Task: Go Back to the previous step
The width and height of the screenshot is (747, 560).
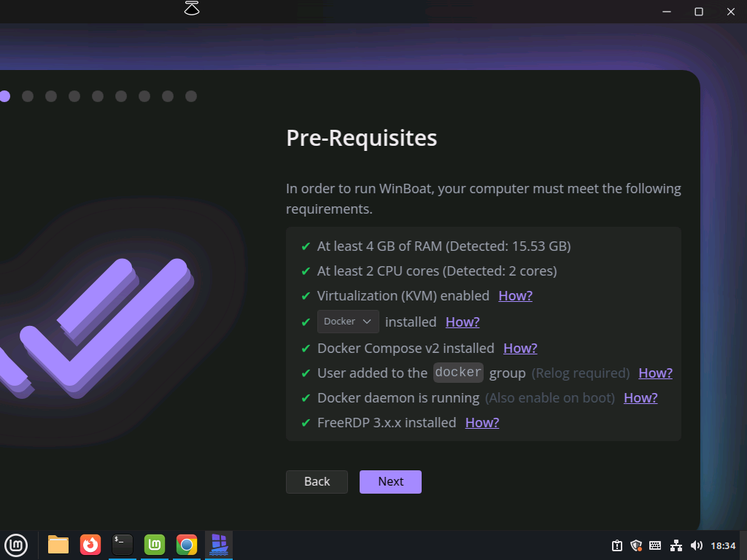Action: [317, 481]
